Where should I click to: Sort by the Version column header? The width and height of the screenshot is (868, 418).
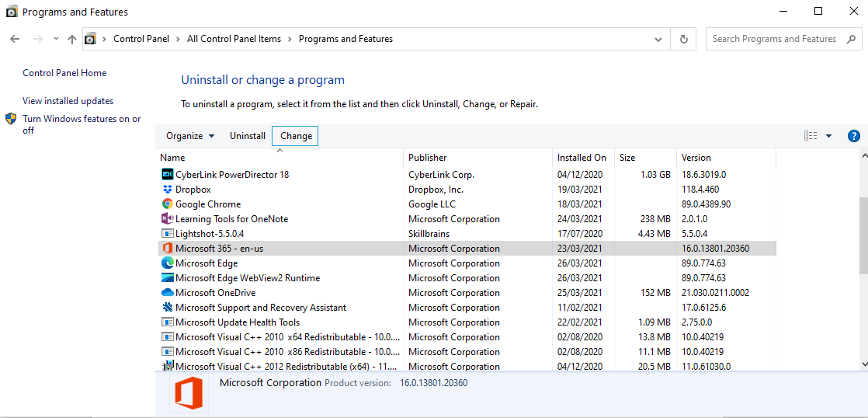click(x=726, y=158)
